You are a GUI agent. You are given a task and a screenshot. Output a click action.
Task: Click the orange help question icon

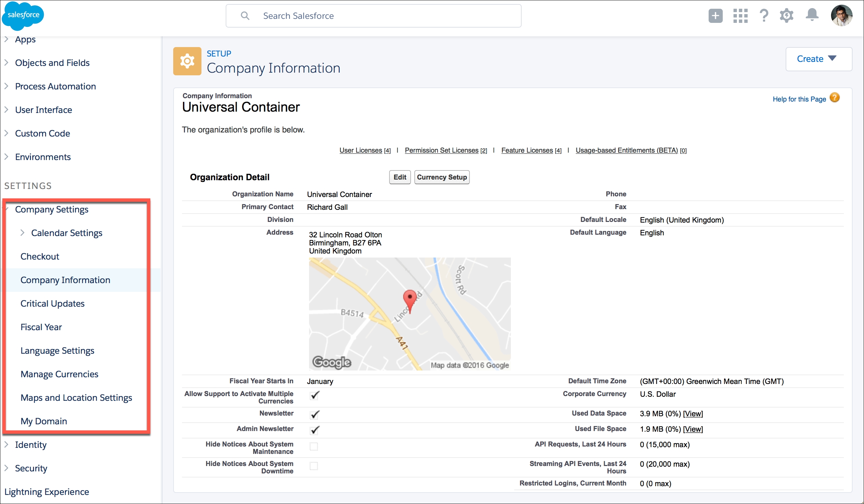(x=834, y=98)
